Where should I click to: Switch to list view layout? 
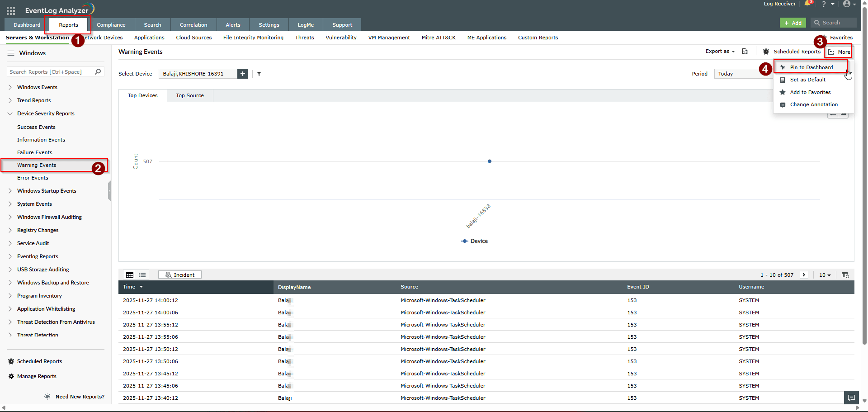[142, 275]
